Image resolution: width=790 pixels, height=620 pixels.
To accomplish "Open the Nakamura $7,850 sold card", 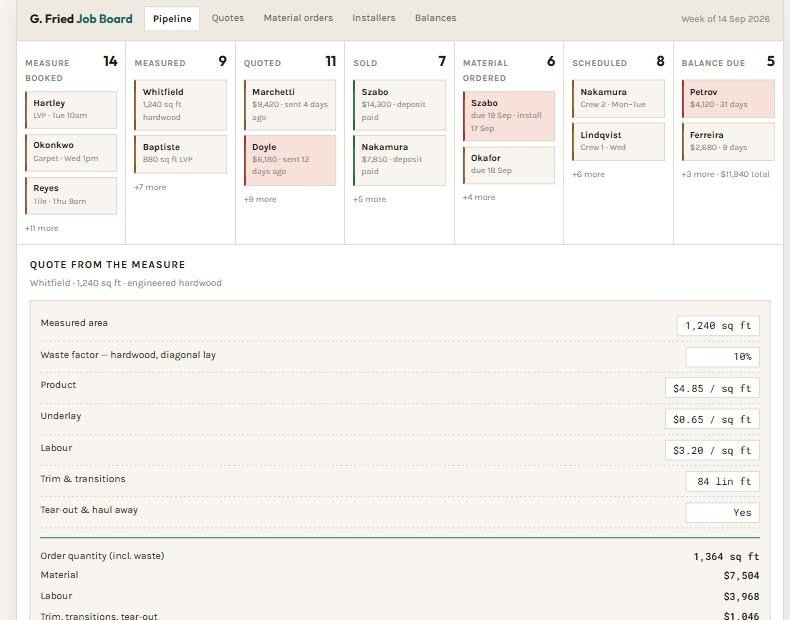I will coord(399,160).
